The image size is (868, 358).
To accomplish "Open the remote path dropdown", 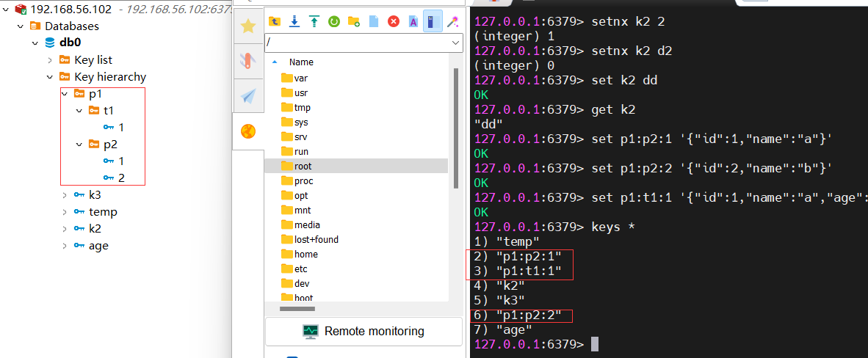I will (455, 43).
